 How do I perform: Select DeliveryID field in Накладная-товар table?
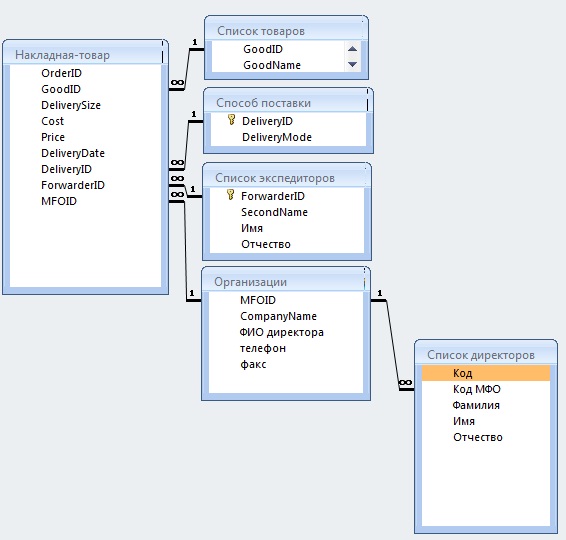point(85,169)
